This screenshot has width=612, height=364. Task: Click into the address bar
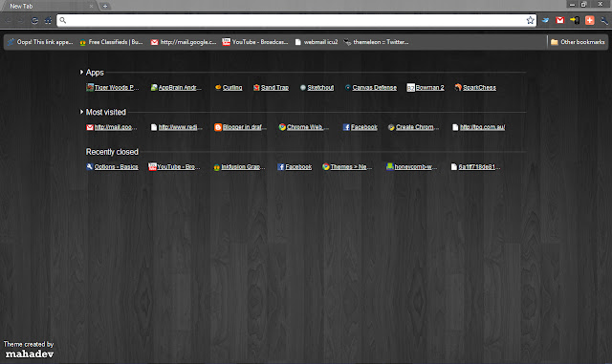pos(296,20)
